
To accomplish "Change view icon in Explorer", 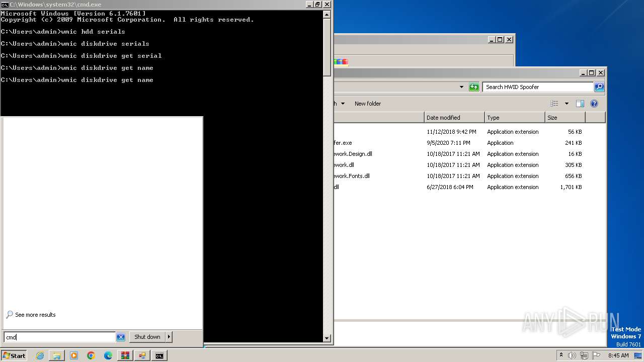I will tap(554, 104).
